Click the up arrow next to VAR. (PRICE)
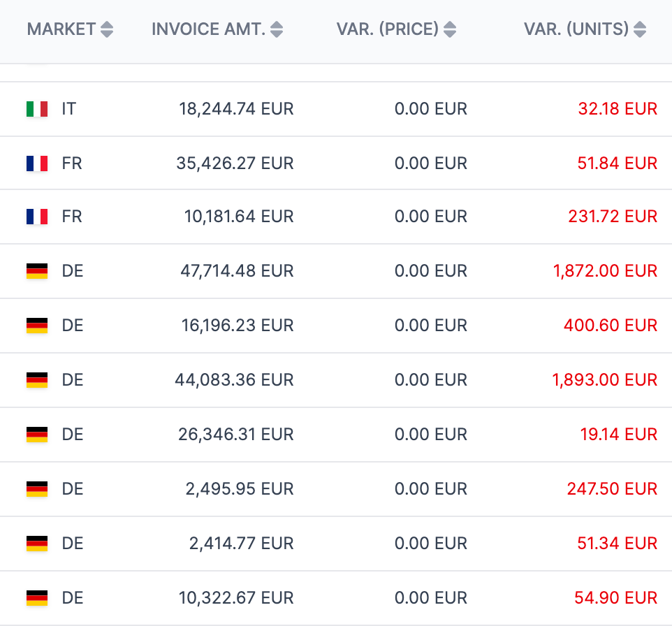Viewport: 672px width, 626px height. coord(451,26)
